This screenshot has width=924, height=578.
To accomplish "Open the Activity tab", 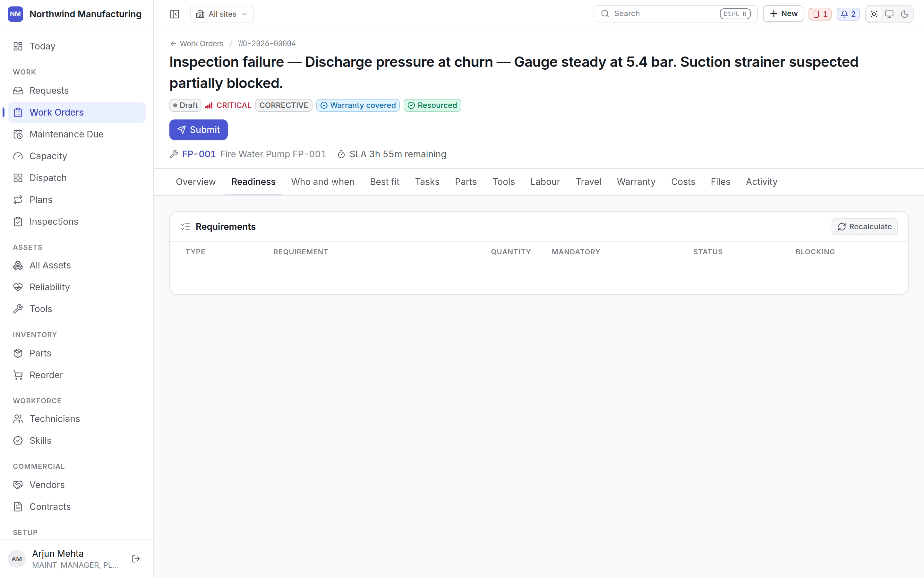I will (x=761, y=182).
